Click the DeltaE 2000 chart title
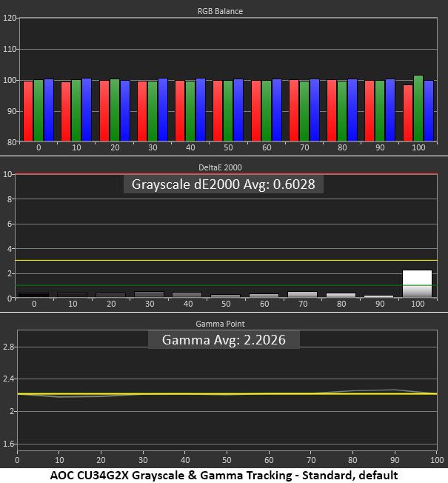 (x=220, y=167)
